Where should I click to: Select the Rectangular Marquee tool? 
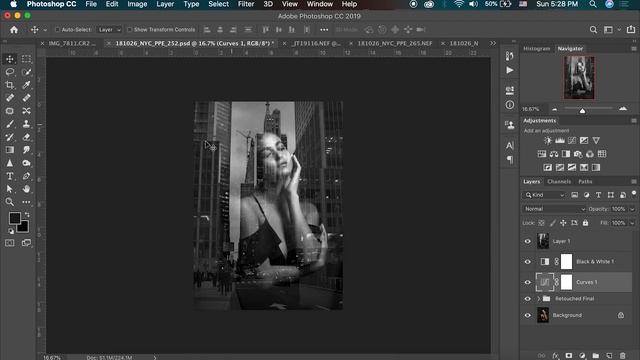[26, 59]
